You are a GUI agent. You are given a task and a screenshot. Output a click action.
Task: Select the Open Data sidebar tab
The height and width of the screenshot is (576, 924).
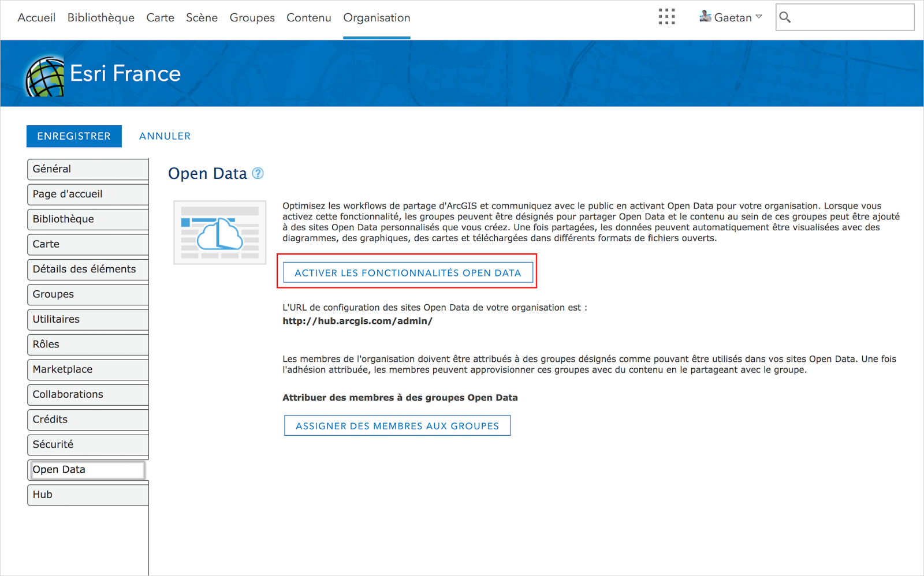pos(87,470)
